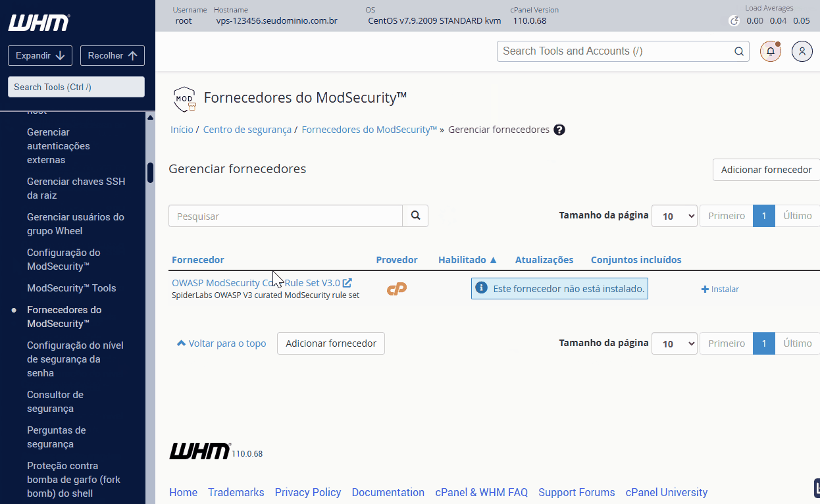Sort by Atualizações column header

[544, 260]
